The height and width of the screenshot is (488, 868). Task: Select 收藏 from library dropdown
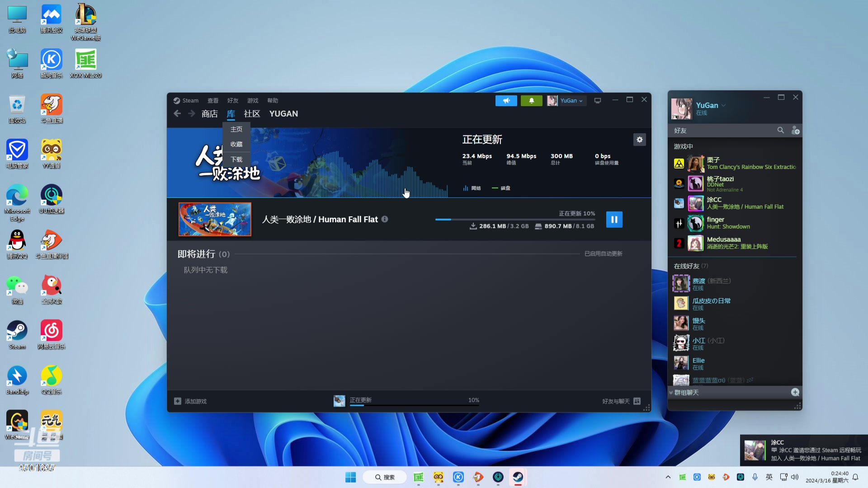pos(236,144)
